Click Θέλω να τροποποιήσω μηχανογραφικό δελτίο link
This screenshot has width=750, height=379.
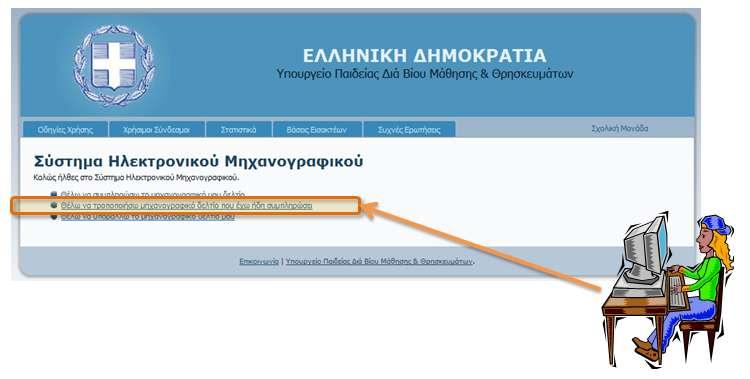pyautogui.click(x=187, y=205)
